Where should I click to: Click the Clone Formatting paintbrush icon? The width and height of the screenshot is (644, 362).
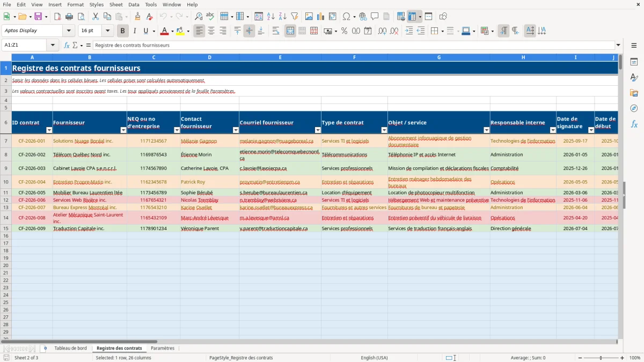(x=137, y=17)
